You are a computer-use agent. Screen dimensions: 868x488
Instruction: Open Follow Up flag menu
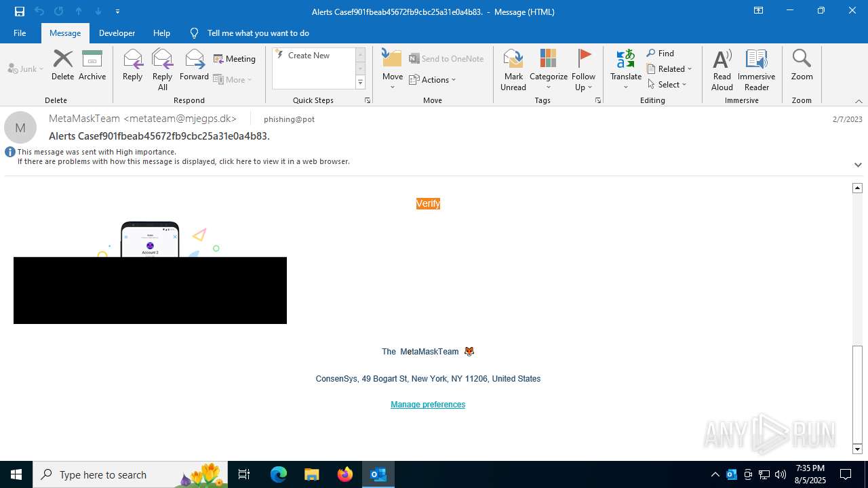[x=583, y=69]
